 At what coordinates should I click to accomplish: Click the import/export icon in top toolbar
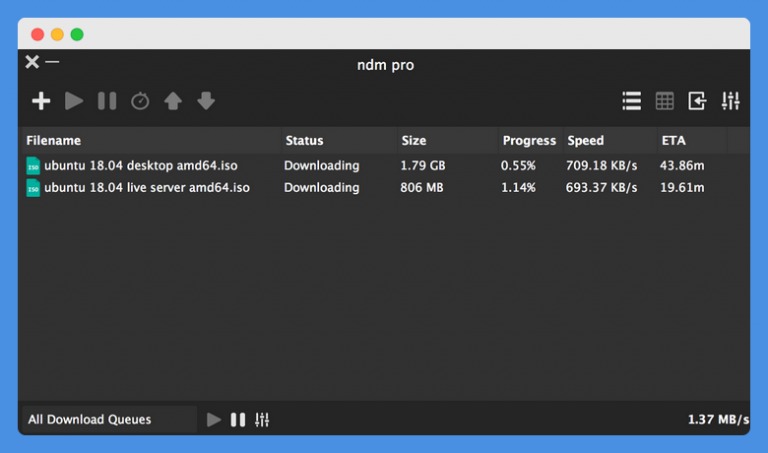(x=697, y=101)
